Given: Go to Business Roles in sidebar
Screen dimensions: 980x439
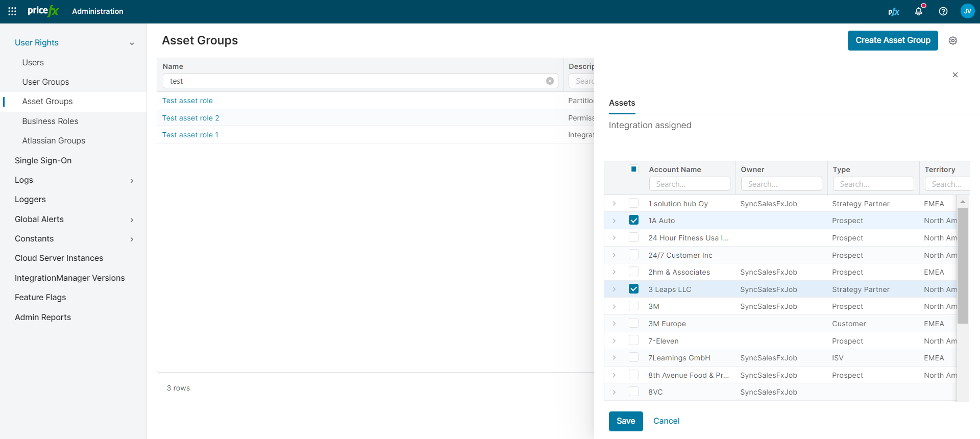Looking at the screenshot, I should [50, 121].
